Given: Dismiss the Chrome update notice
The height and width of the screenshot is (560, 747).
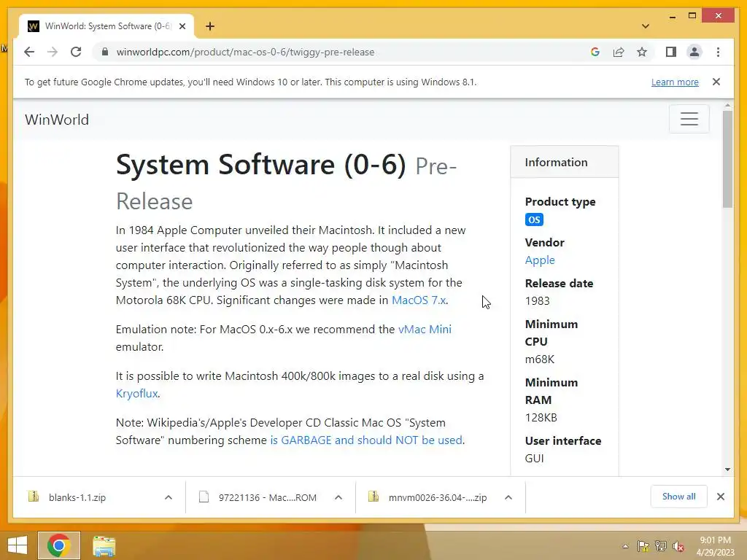Looking at the screenshot, I should coord(716,82).
